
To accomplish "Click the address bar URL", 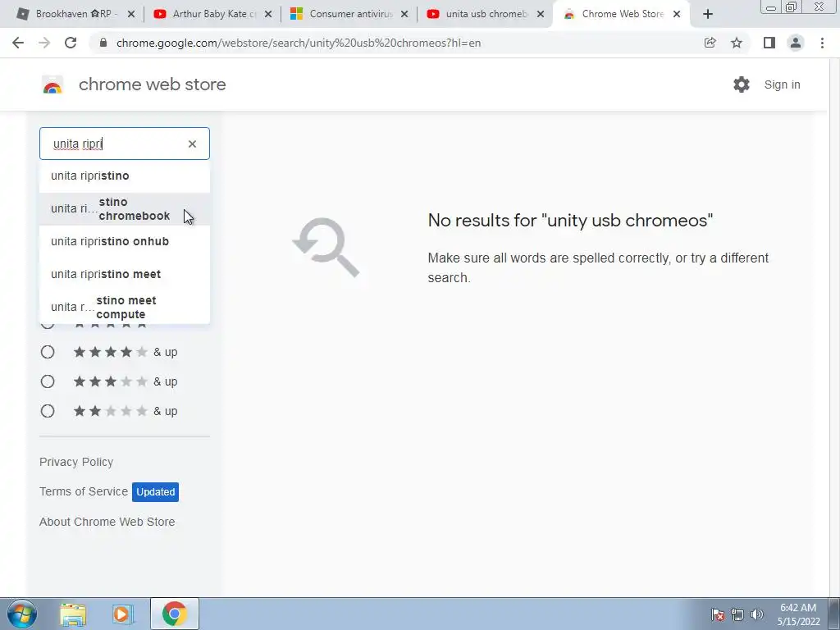I will click(x=299, y=43).
